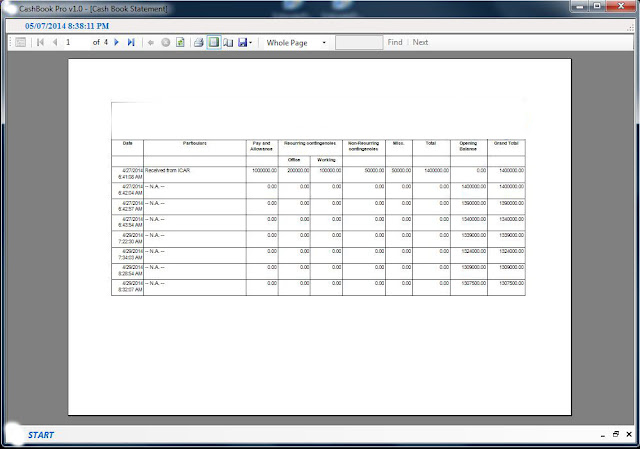Image resolution: width=640 pixels, height=449 pixels.
Task: Click the Next search link
Action: [420, 42]
